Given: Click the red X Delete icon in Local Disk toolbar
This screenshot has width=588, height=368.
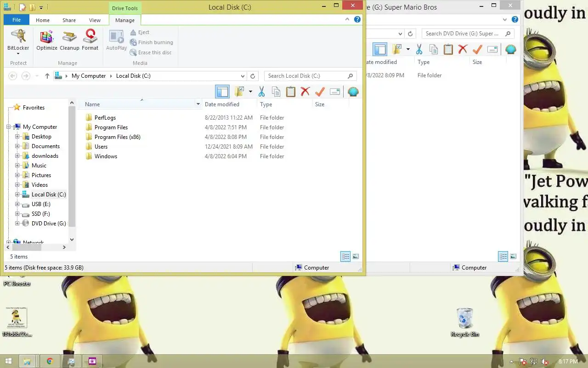Looking at the screenshot, I should point(305,92).
